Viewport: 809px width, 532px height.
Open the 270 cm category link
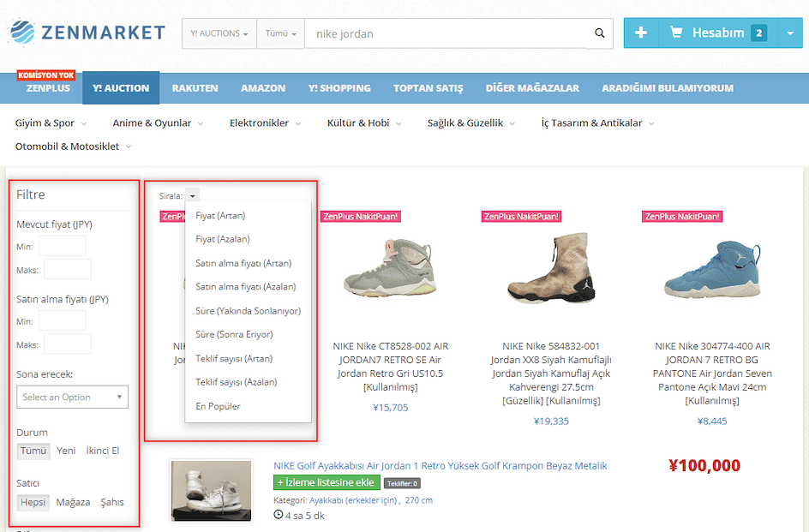[x=419, y=500]
